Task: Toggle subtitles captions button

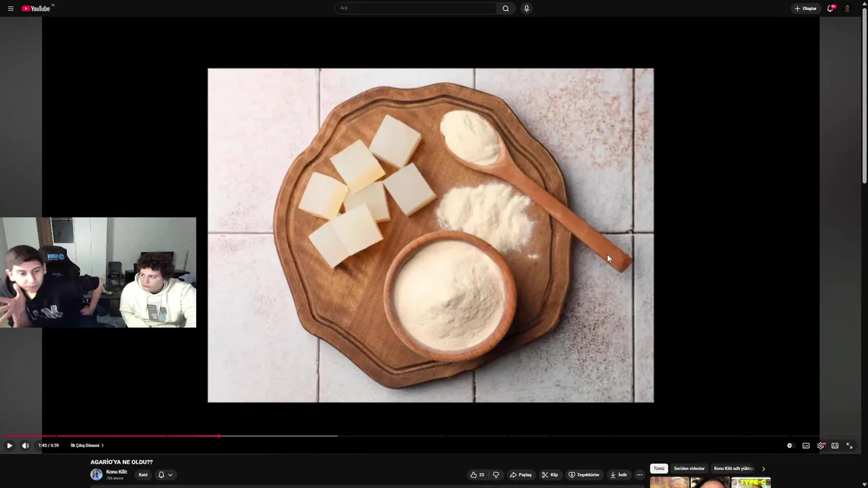Action: (806, 445)
